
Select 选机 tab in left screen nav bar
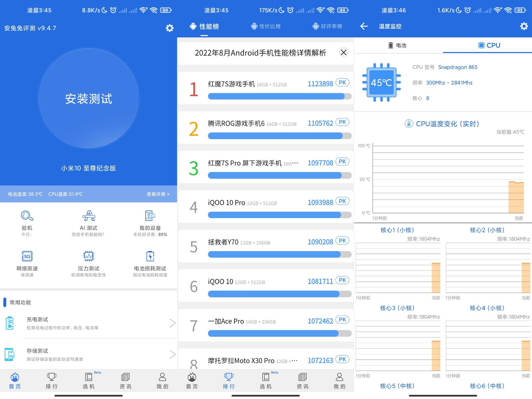(89, 381)
